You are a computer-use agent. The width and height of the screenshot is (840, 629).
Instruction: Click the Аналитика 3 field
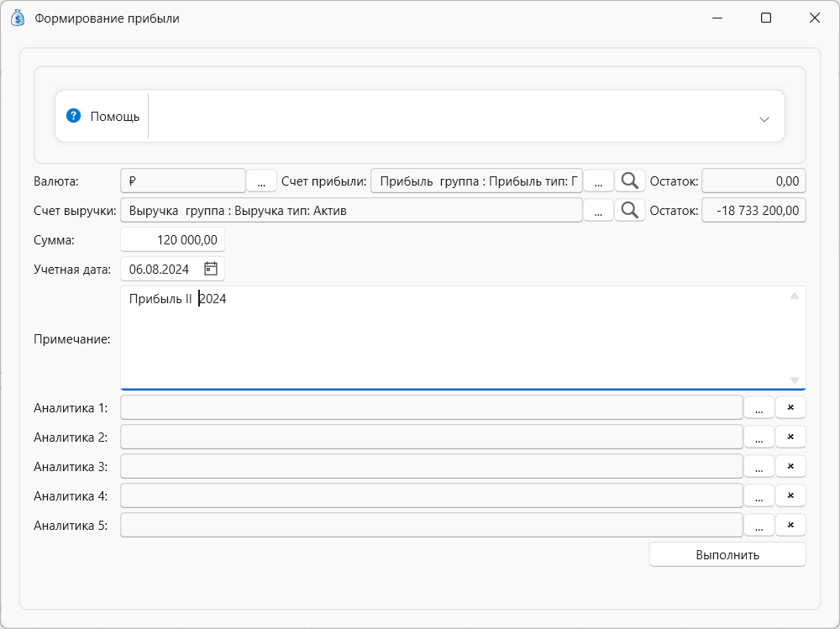432,466
